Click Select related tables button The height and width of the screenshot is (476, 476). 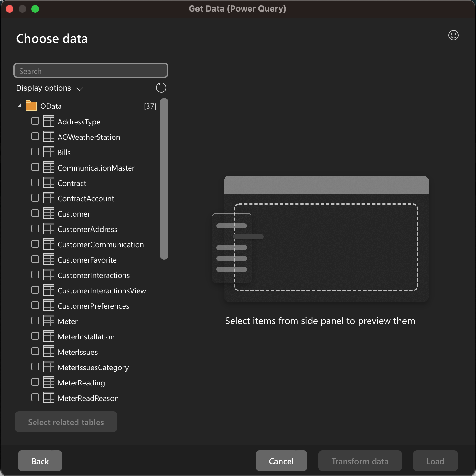[66, 422]
